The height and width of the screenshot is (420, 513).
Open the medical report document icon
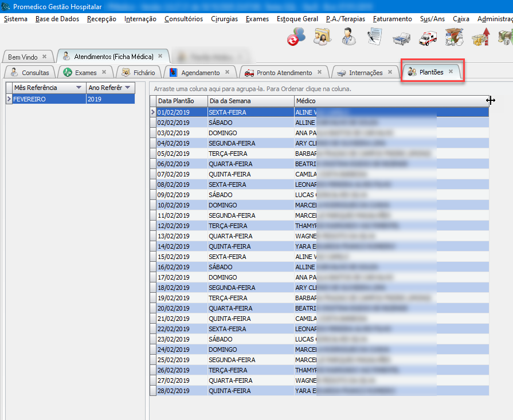[374, 38]
